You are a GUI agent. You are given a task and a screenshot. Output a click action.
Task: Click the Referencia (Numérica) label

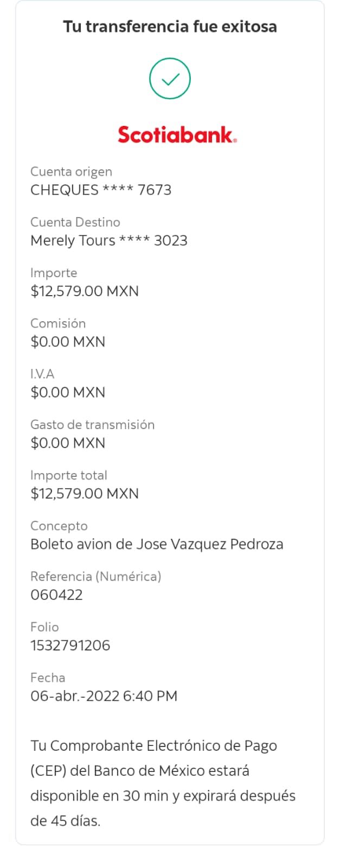(95, 577)
